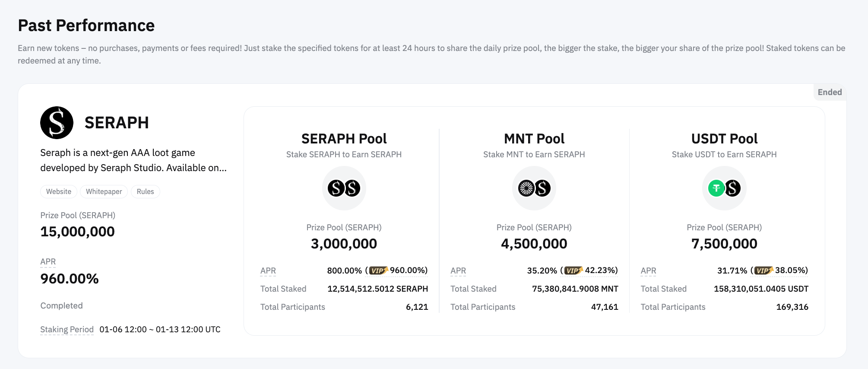Click the APR label in USDT Pool
The image size is (868, 369).
(x=648, y=270)
